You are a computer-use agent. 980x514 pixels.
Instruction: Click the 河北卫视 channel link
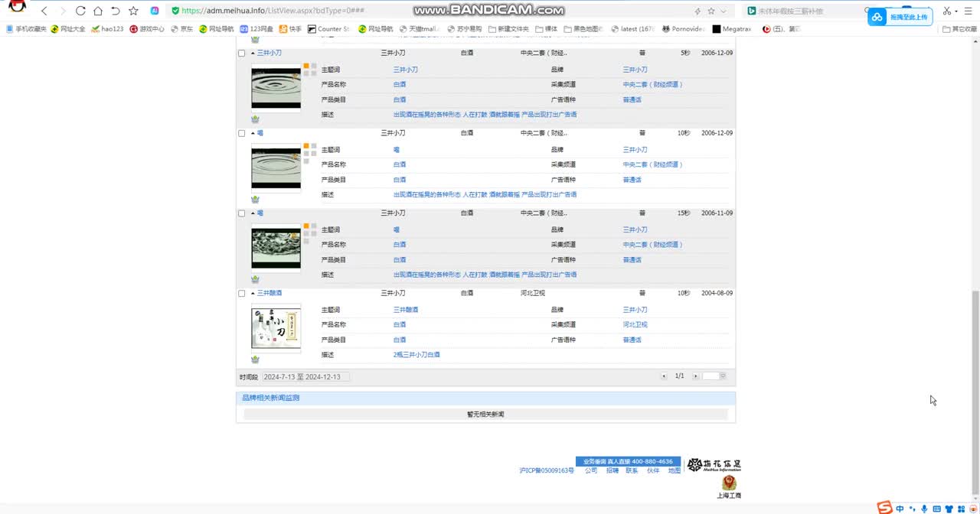click(x=635, y=324)
